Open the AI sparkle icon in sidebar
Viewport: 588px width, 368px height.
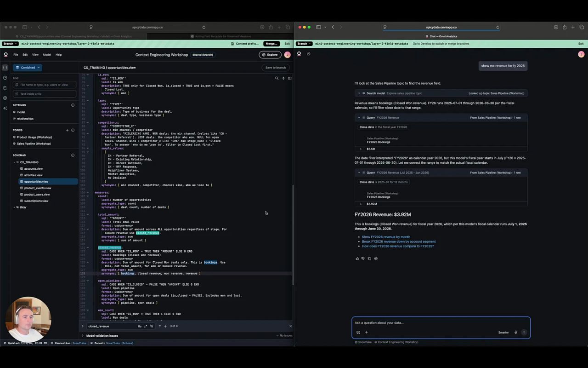click(x=5, y=108)
